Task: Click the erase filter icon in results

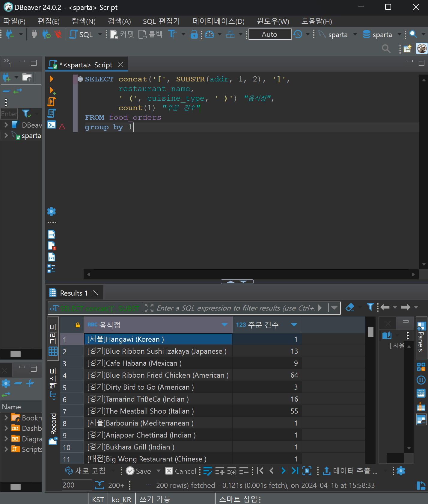Action: coord(350,308)
